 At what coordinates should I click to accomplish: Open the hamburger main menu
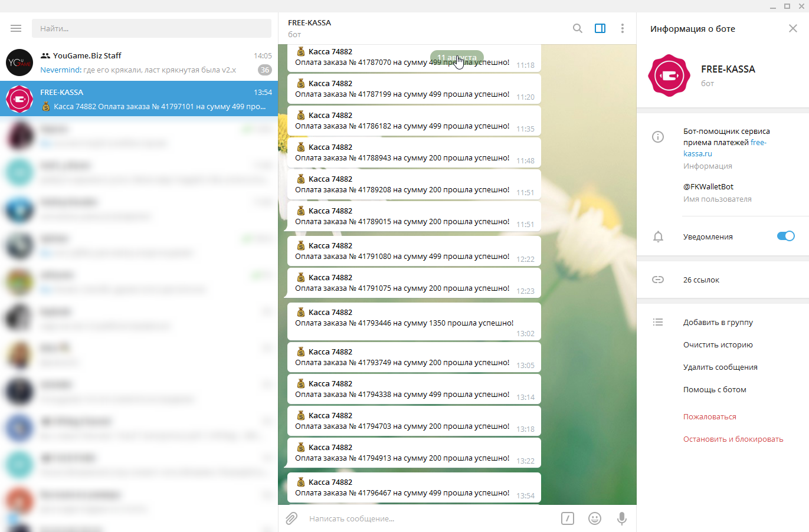[x=16, y=28]
